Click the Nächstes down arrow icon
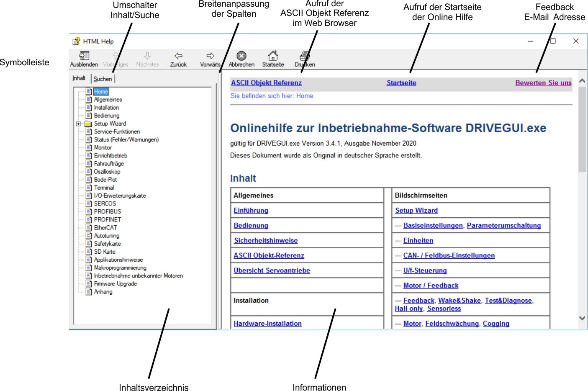Screen dimensions: 588x391 (147, 56)
